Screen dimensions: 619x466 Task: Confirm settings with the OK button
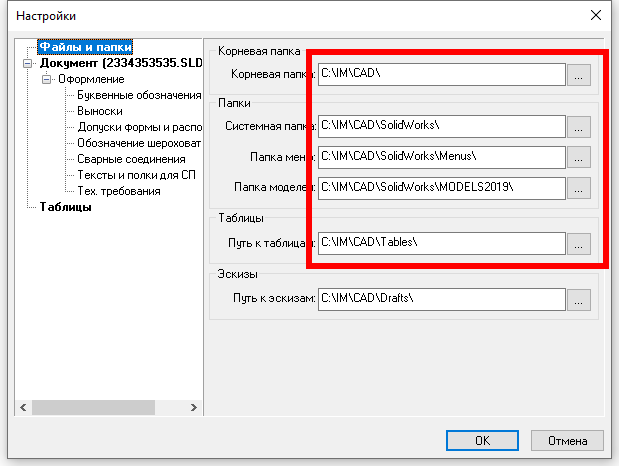click(x=482, y=440)
